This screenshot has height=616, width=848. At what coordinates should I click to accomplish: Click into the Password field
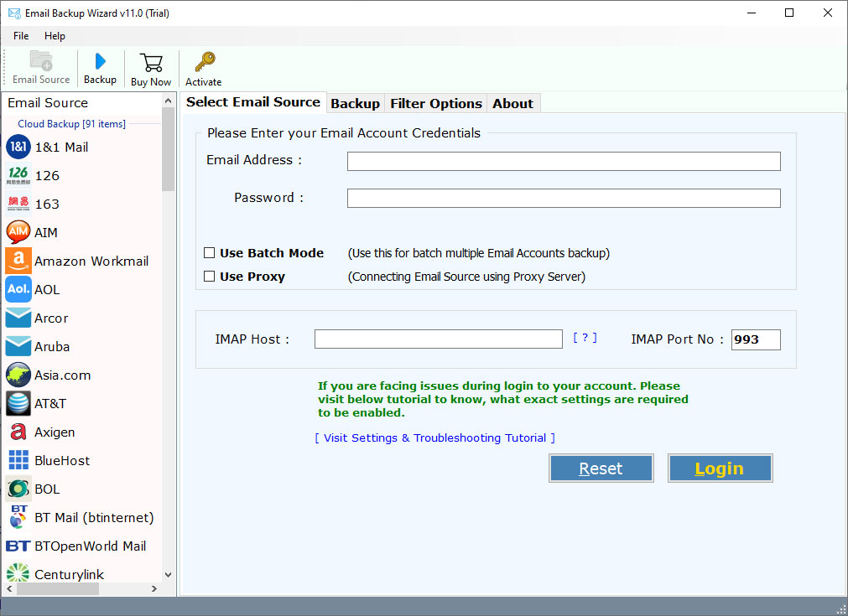564,199
